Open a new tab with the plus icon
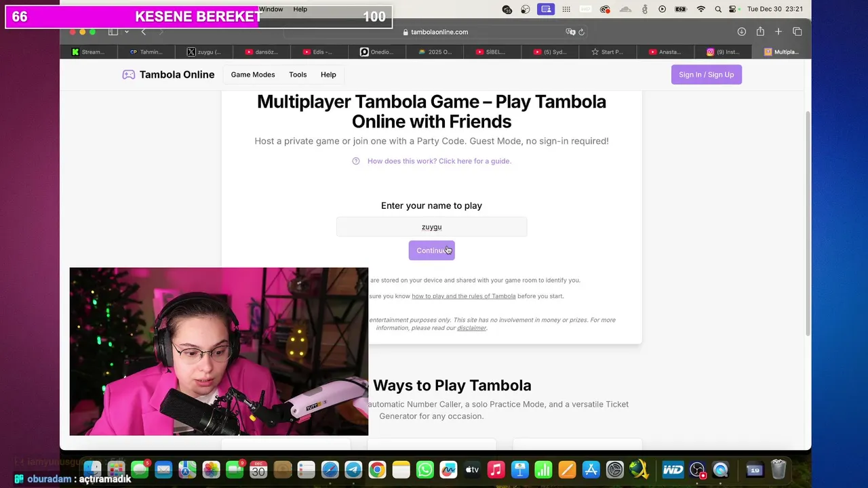Image resolution: width=868 pixels, height=488 pixels. pos(778,32)
